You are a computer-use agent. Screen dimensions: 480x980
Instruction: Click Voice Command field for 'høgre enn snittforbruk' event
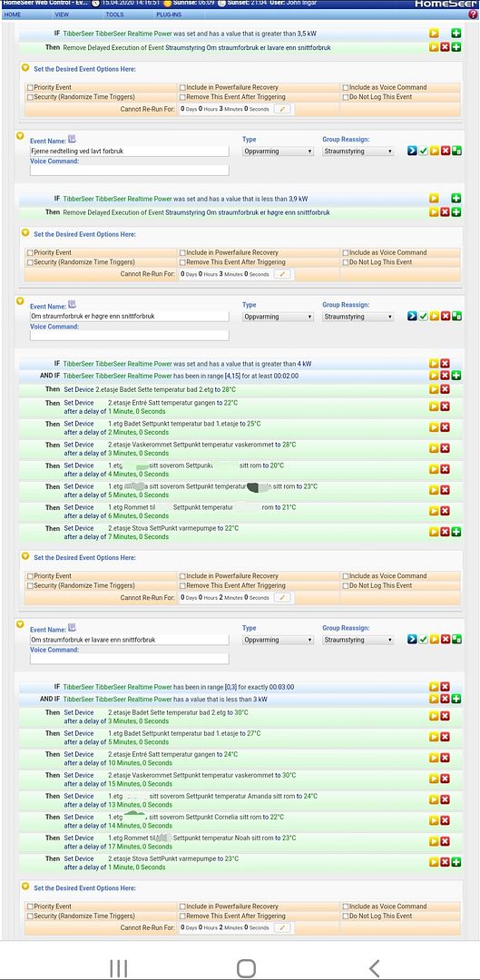130,336
